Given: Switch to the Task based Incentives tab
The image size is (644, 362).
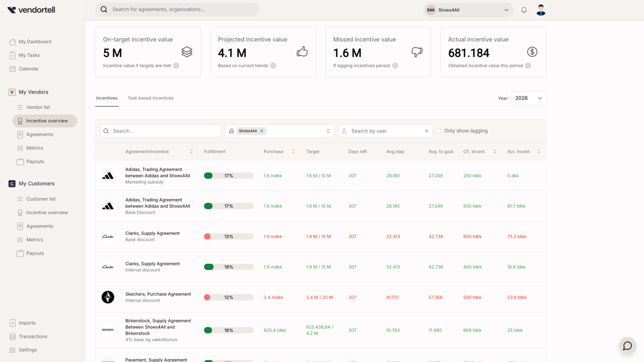Looking at the screenshot, I should click(x=151, y=98).
